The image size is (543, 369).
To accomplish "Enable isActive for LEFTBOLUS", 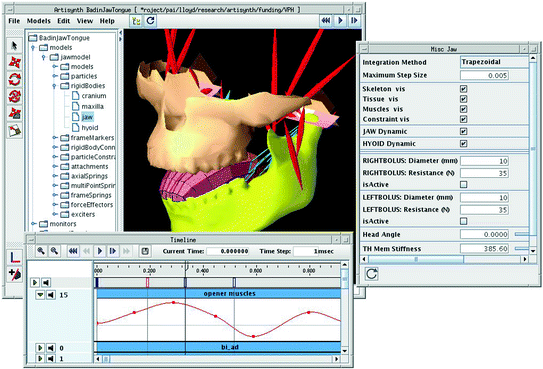I will (464, 221).
